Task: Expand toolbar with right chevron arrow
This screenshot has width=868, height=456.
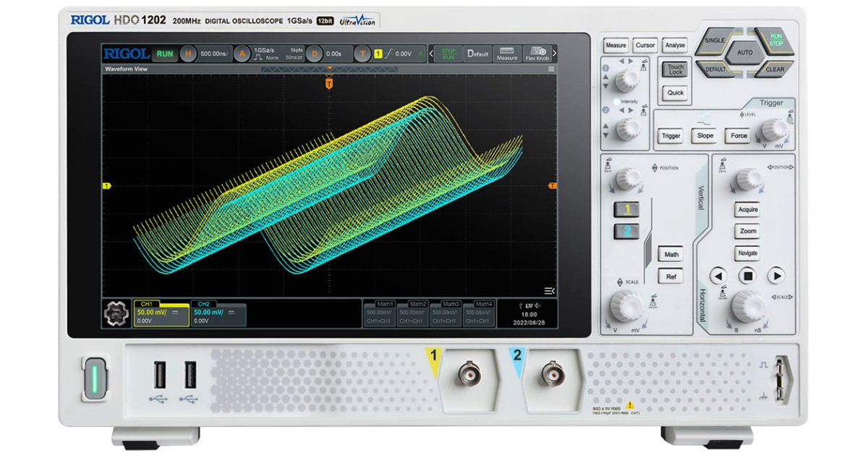Action: (555, 54)
